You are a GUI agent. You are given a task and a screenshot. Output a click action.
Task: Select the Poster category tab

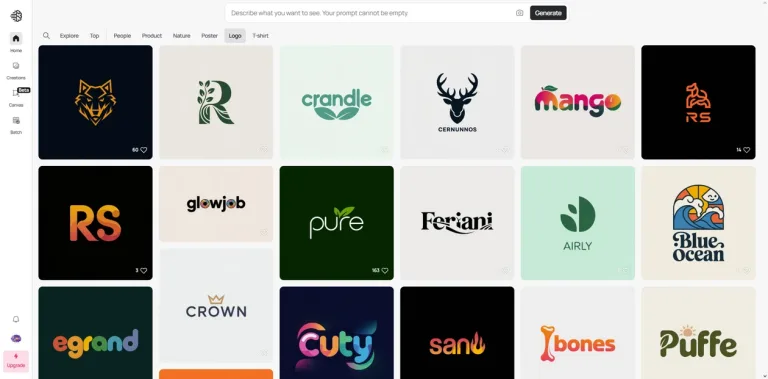coord(209,36)
